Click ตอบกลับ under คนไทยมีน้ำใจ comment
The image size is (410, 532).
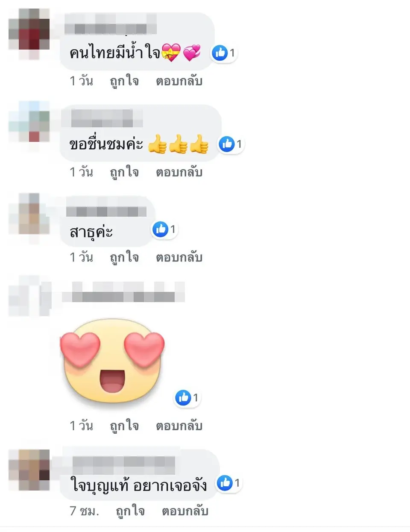(x=179, y=81)
